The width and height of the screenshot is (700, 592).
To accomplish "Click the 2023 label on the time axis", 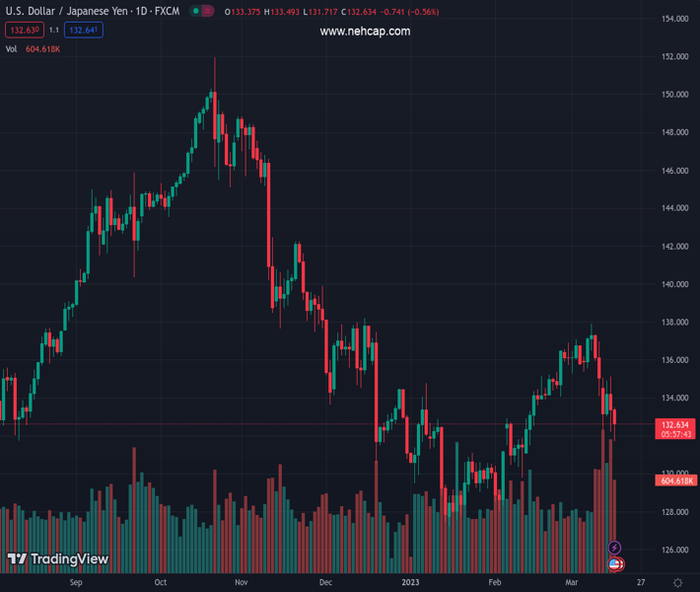I will (x=411, y=583).
